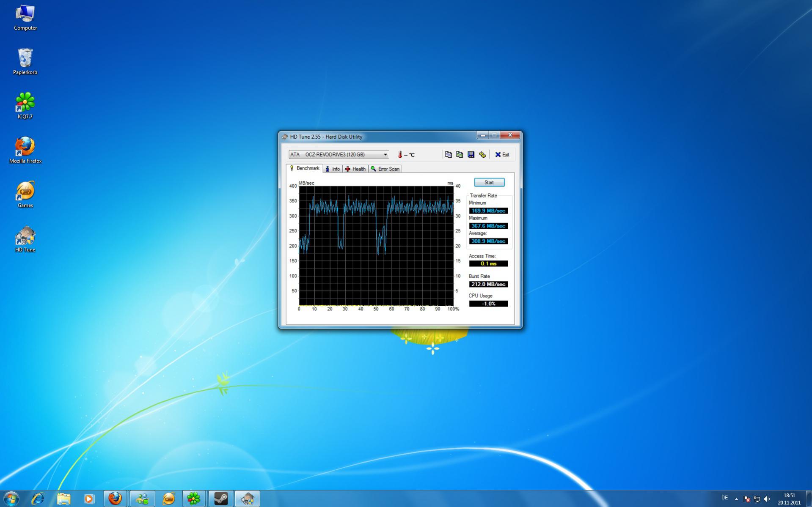This screenshot has width=812, height=507.
Task: Save the benchmark screenshot with floppy icon
Action: (x=471, y=155)
